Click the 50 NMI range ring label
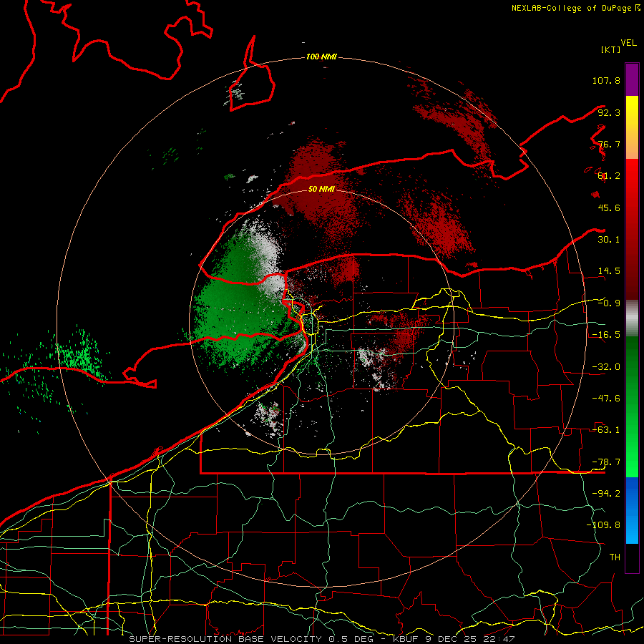The image size is (644, 644). point(321,189)
